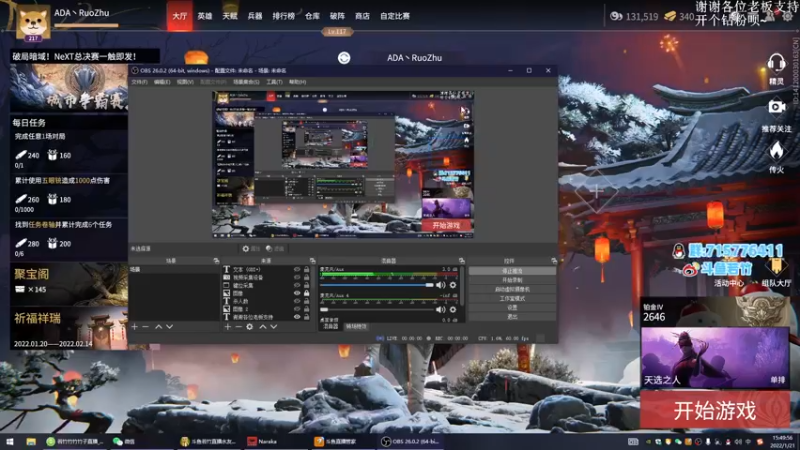This screenshot has height=450, width=800.
Task: Mute the 麦克风/Aux 4 speaker icon
Action: click(441, 309)
